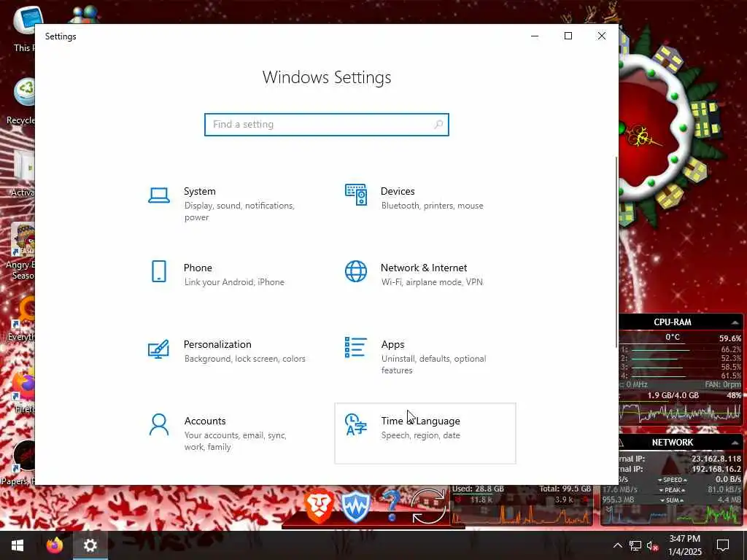The image size is (747, 560).
Task: Open the Action Center notifications icon
Action: [x=723, y=545]
